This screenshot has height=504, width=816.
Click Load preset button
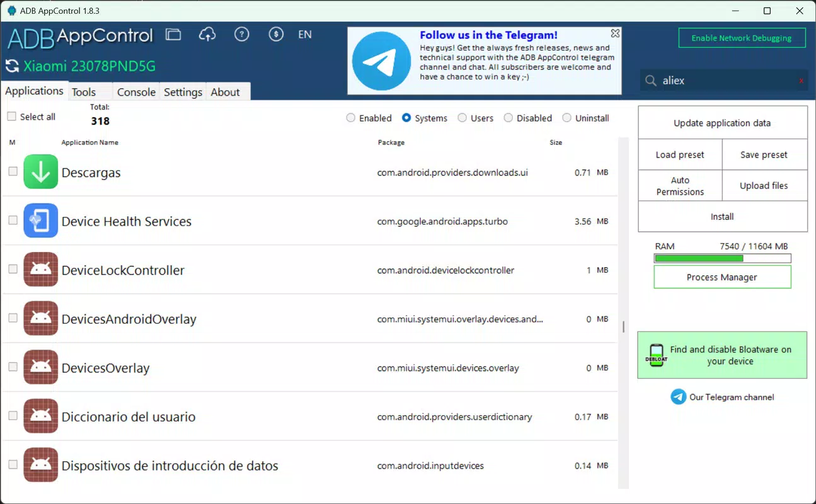(680, 154)
